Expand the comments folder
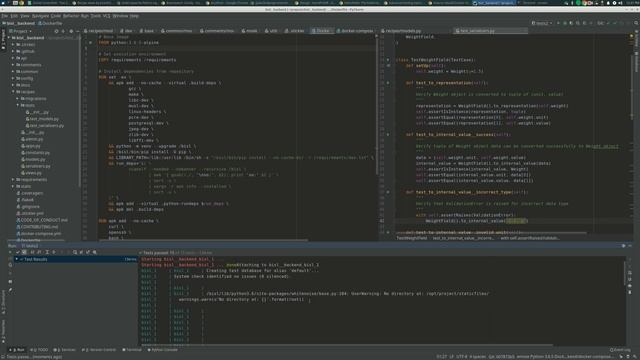640x360 pixels. click(13, 65)
